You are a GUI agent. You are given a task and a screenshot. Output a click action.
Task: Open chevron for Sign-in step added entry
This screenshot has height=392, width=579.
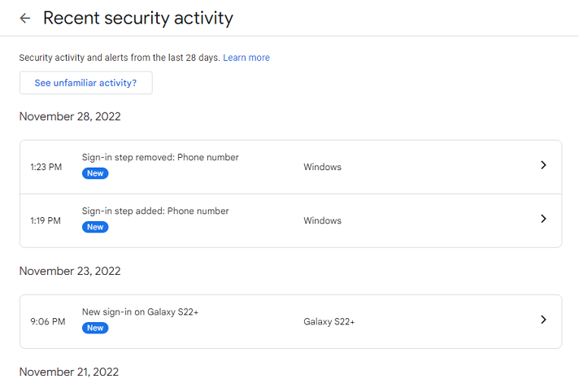pyautogui.click(x=543, y=219)
